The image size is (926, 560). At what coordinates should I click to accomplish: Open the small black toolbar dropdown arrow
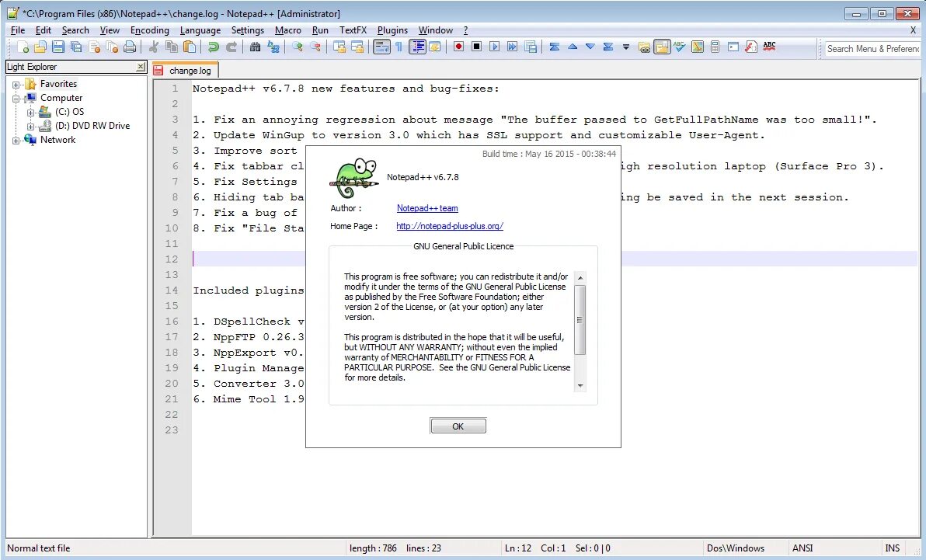point(626,47)
